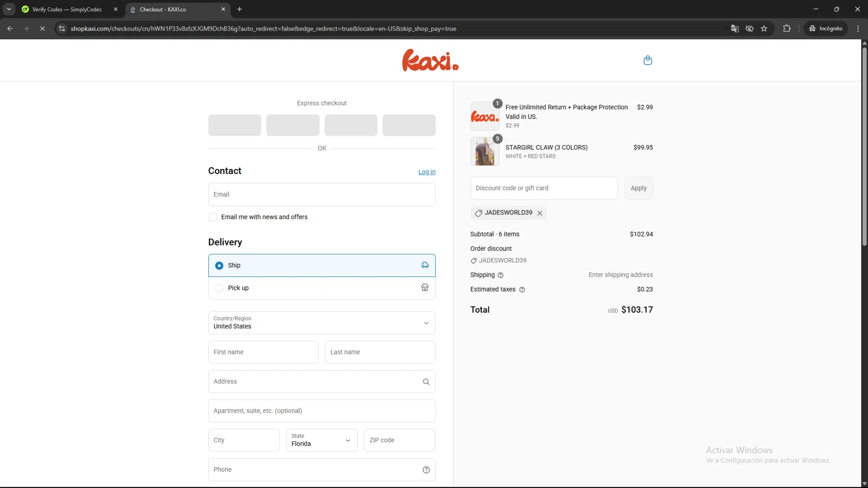Image resolution: width=868 pixels, height=488 pixels.
Task: Open the shopping bag cart icon
Action: click(648, 60)
